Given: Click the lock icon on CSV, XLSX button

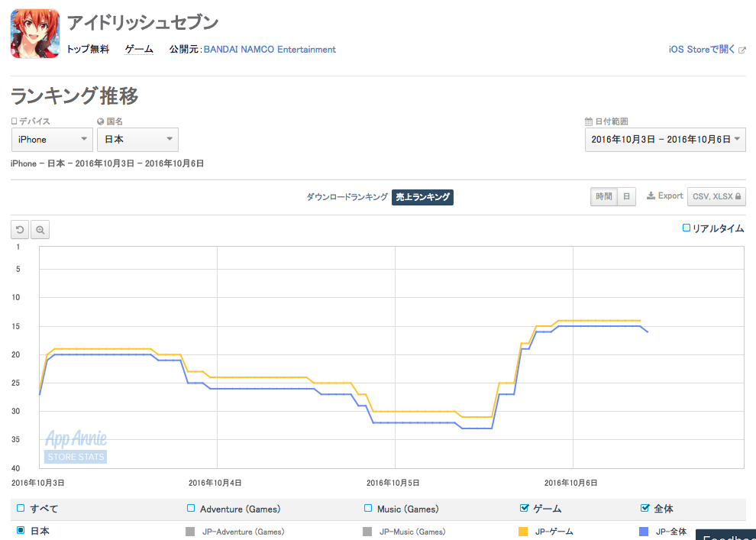Looking at the screenshot, I should tap(738, 196).
